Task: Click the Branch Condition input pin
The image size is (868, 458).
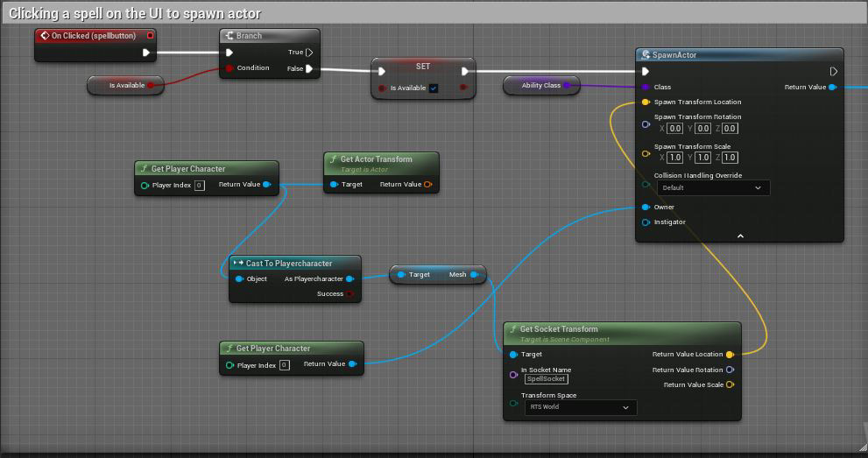Action: point(229,68)
